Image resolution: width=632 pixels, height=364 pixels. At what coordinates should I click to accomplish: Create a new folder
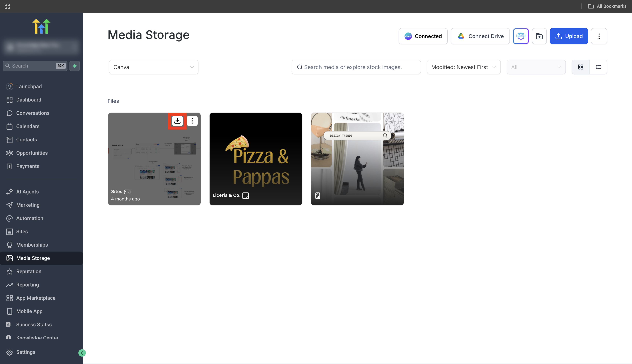pos(539,36)
